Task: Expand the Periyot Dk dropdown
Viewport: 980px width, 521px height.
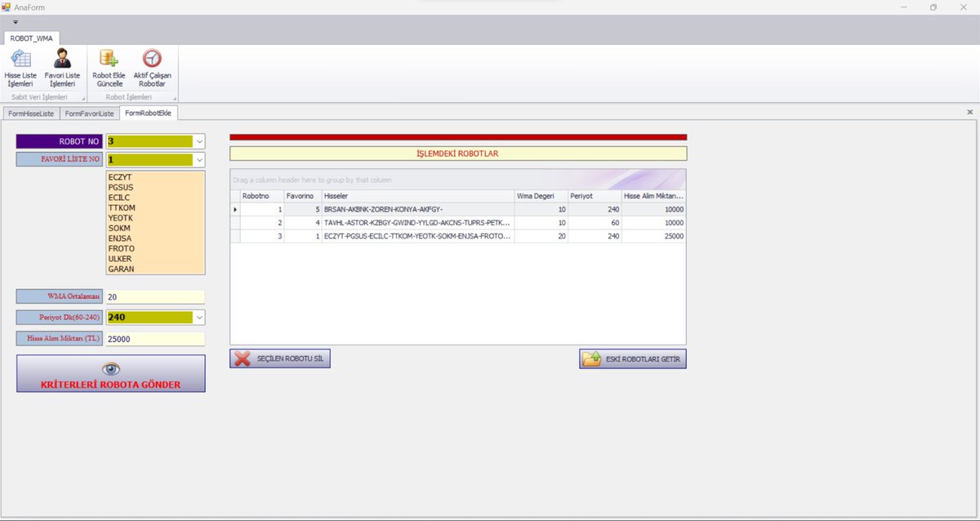Action: click(x=198, y=317)
